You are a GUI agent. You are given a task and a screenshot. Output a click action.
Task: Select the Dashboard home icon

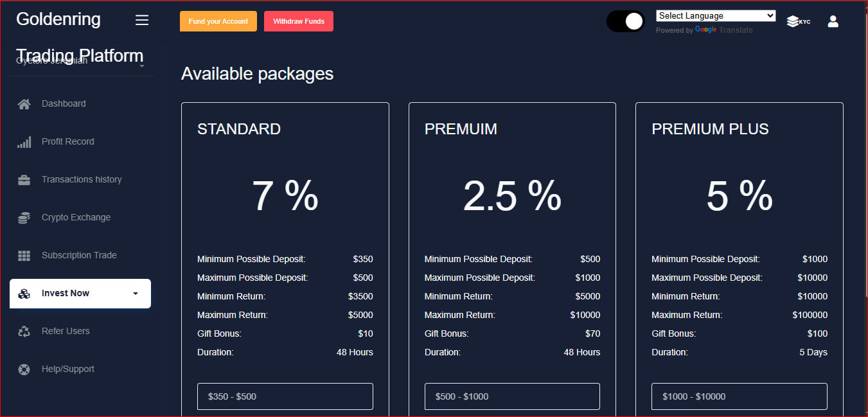click(x=24, y=103)
